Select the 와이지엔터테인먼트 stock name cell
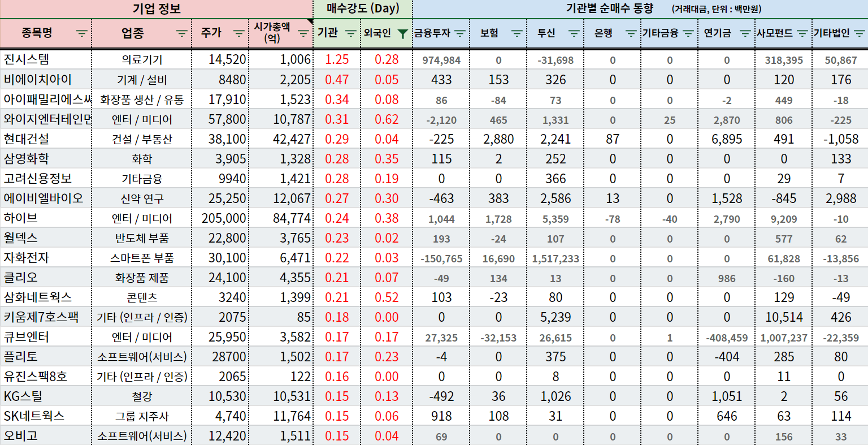The width and height of the screenshot is (868, 445). [x=45, y=119]
